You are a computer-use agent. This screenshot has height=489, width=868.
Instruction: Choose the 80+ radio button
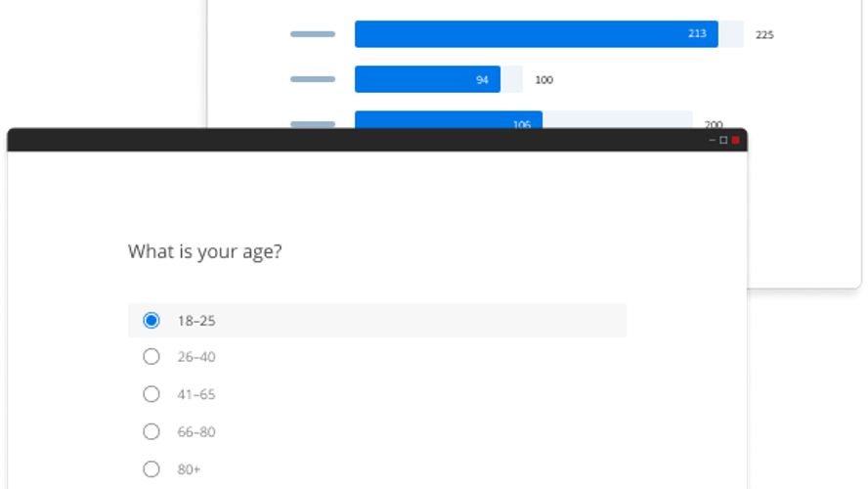(151, 468)
